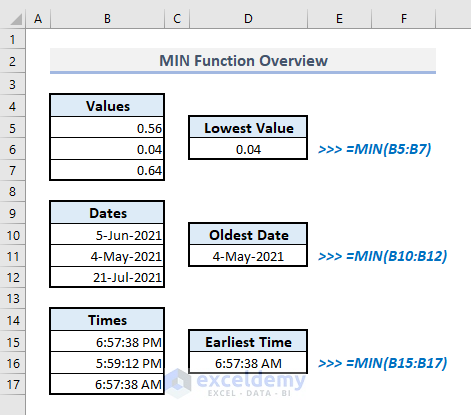Select row 13 header
This screenshot has width=471, height=415.
point(13,298)
